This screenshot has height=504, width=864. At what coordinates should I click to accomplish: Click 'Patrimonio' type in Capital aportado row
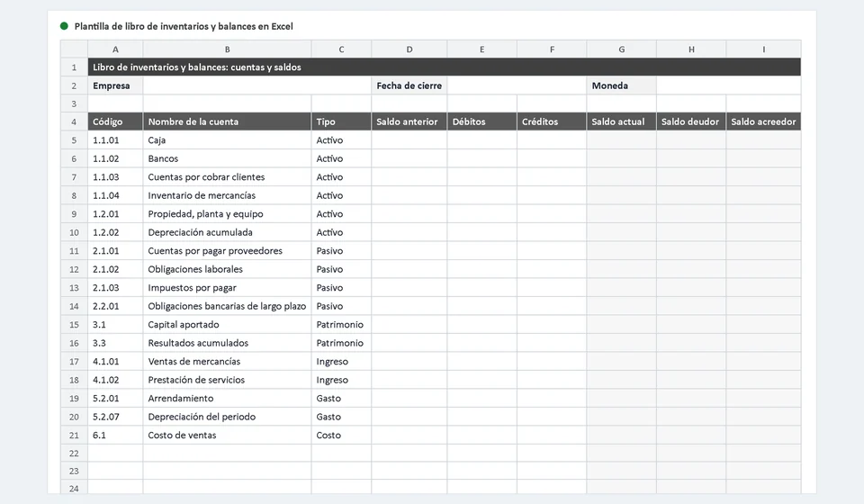coord(341,325)
